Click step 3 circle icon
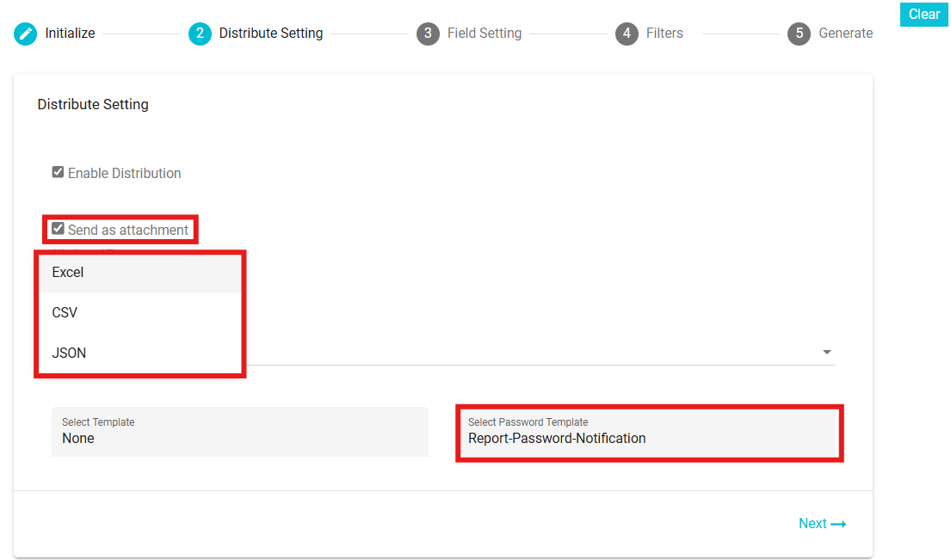 click(428, 34)
